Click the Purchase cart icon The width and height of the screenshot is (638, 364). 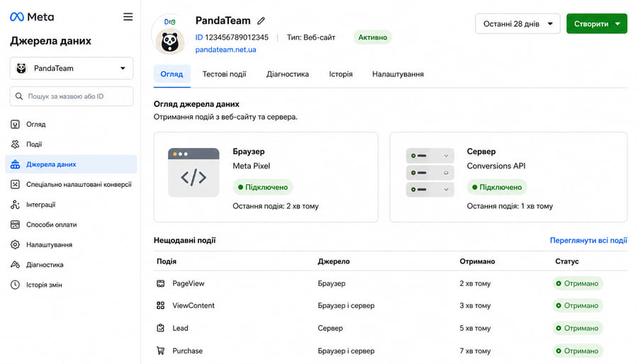pos(161,351)
